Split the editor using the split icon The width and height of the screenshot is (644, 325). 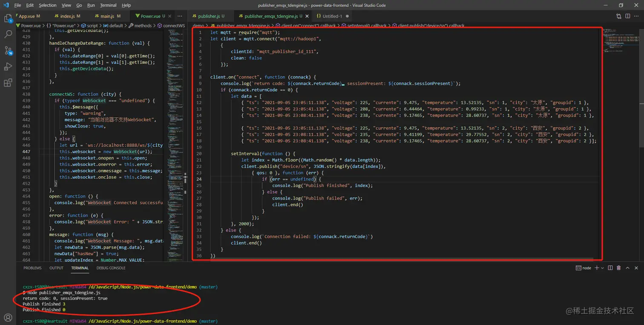(x=627, y=15)
